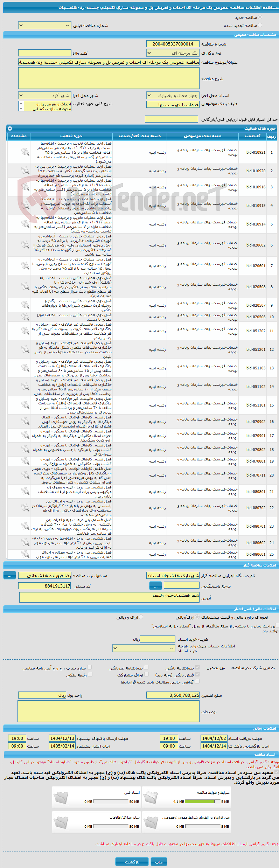Toggle the ضمانتنامه غیربانکی checkbox
Image resolution: width=279 pixels, height=868 pixels.
(146, 667)
